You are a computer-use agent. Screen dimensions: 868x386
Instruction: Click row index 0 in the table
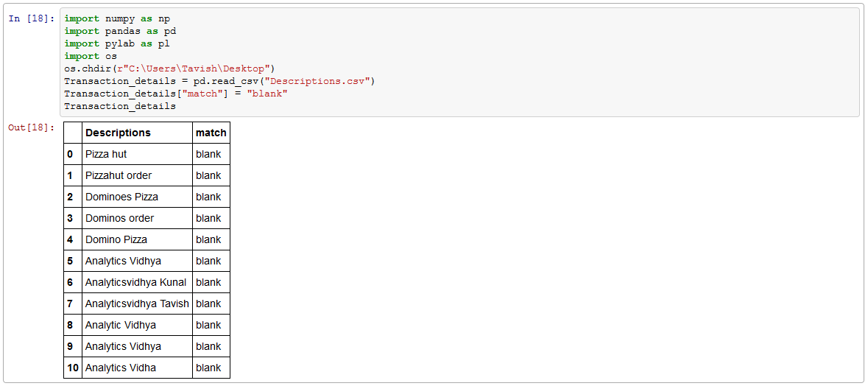pos(70,154)
